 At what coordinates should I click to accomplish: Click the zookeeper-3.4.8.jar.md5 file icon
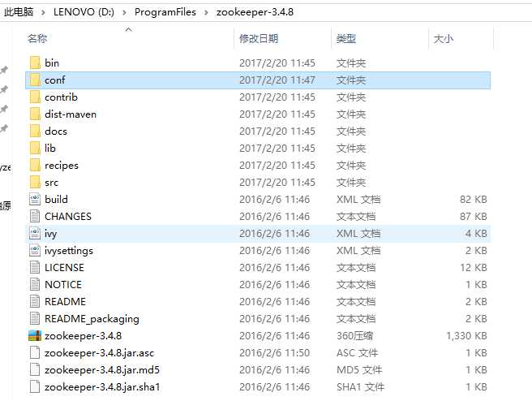pyautogui.click(x=35, y=370)
